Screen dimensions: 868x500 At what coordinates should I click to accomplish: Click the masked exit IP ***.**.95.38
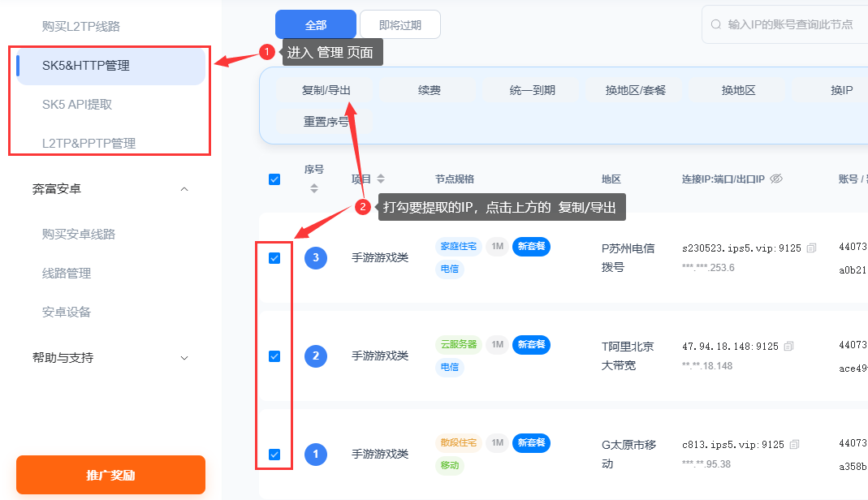tap(706, 464)
